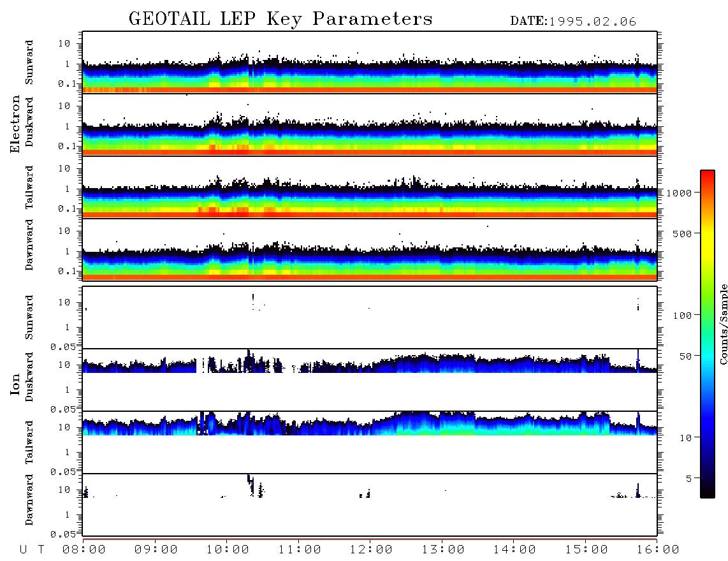Select the 11:00 time axis label
This screenshot has height=561, width=728.
(x=300, y=550)
